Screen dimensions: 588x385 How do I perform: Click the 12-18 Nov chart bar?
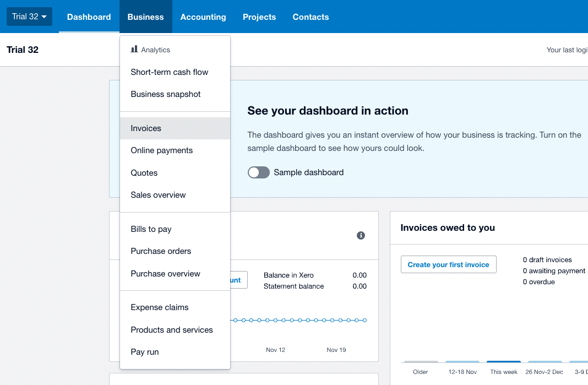tap(462, 362)
